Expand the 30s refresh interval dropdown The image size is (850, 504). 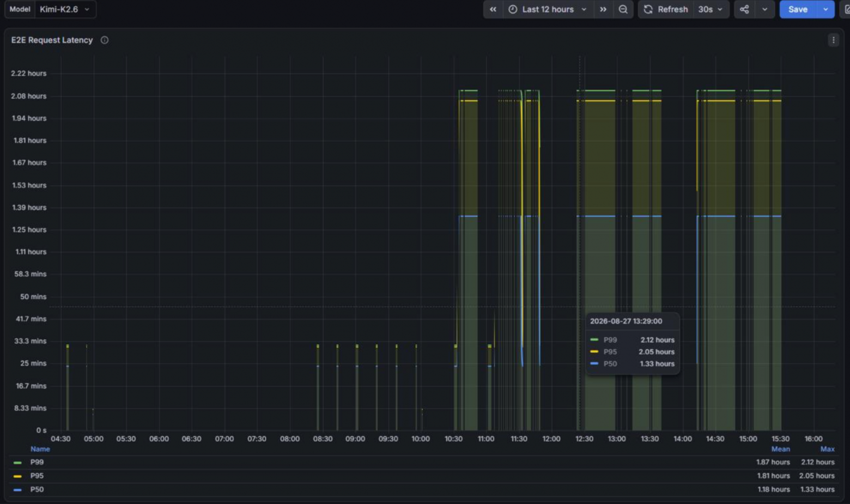pyautogui.click(x=711, y=9)
